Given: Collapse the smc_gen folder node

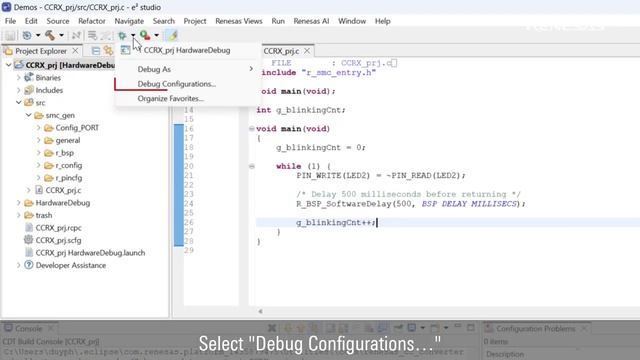Looking at the screenshot, I should [x=29, y=115].
